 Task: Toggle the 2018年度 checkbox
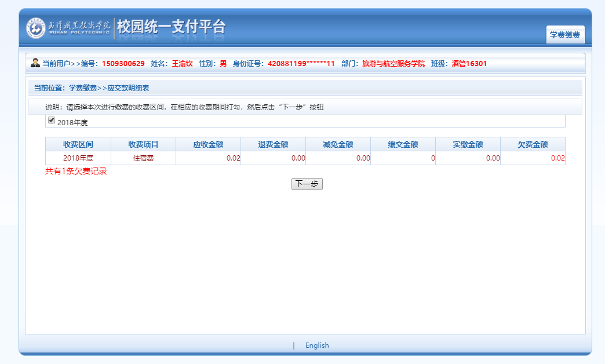[52, 121]
